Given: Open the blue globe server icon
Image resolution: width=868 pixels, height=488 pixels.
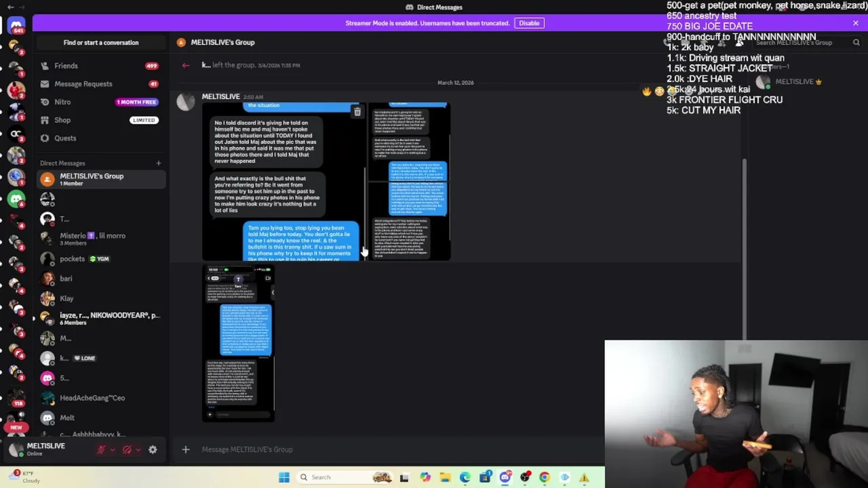Looking at the screenshot, I should click(16, 177).
